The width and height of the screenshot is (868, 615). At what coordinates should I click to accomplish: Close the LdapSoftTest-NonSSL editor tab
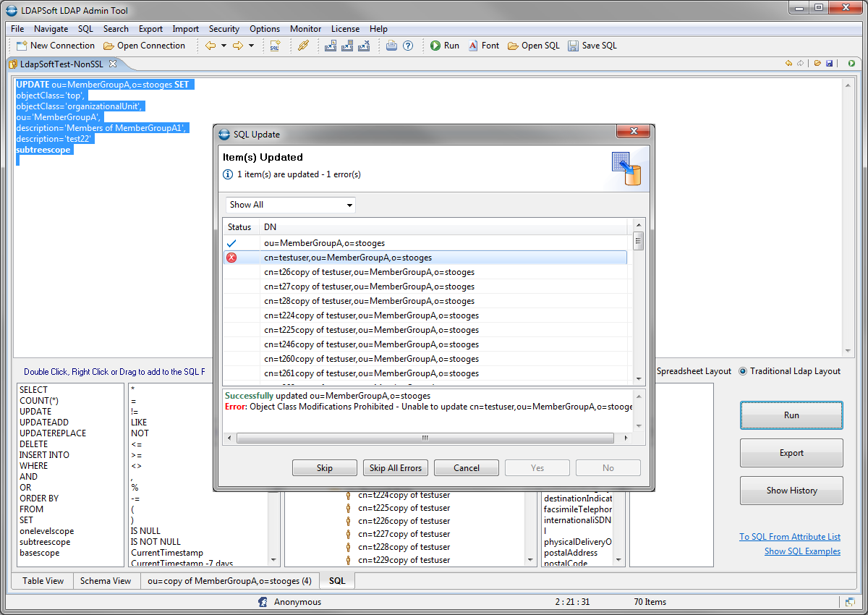tap(112, 64)
